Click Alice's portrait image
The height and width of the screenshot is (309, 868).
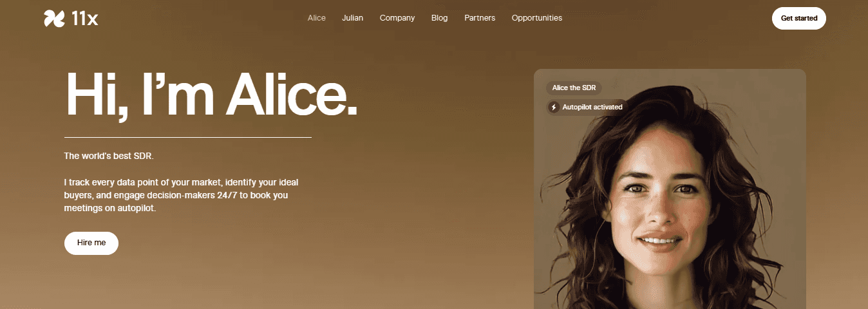tap(670, 189)
